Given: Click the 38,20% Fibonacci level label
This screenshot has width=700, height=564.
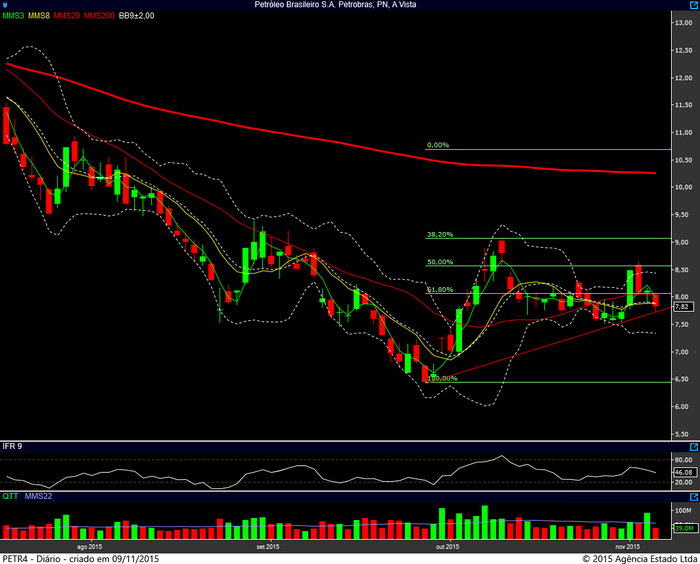Looking at the screenshot, I should pos(440,234).
